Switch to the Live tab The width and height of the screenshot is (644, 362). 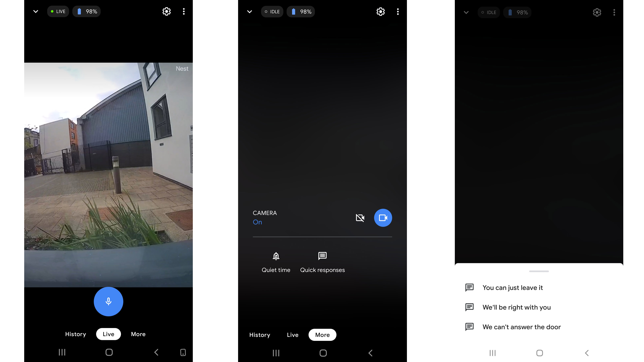coord(292,335)
